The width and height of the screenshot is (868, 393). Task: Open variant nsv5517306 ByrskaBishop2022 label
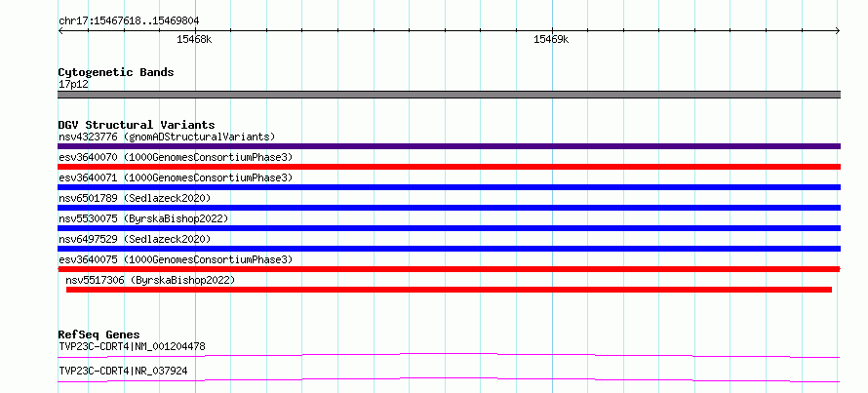pyautogui.click(x=150, y=280)
